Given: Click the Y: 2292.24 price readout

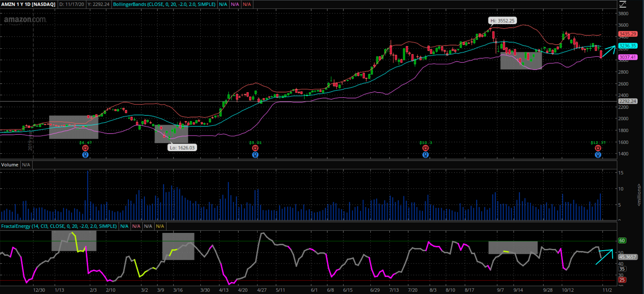Looking at the screenshot, I should pos(98,4).
